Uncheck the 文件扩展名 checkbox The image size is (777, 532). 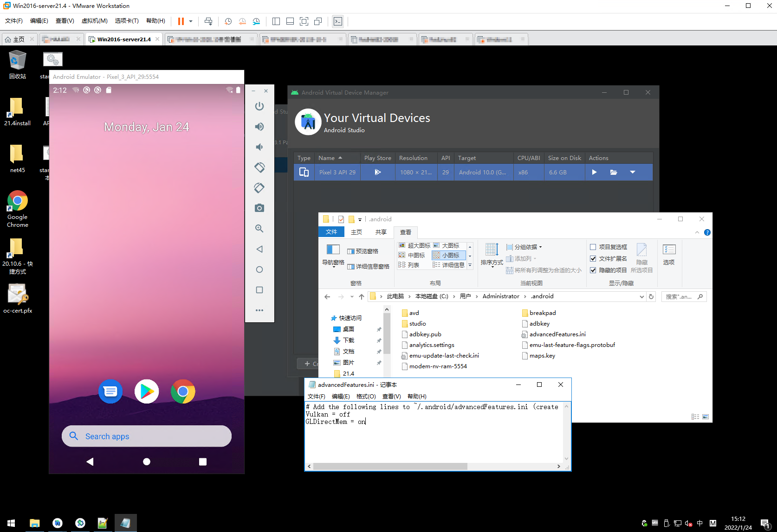tap(594, 258)
